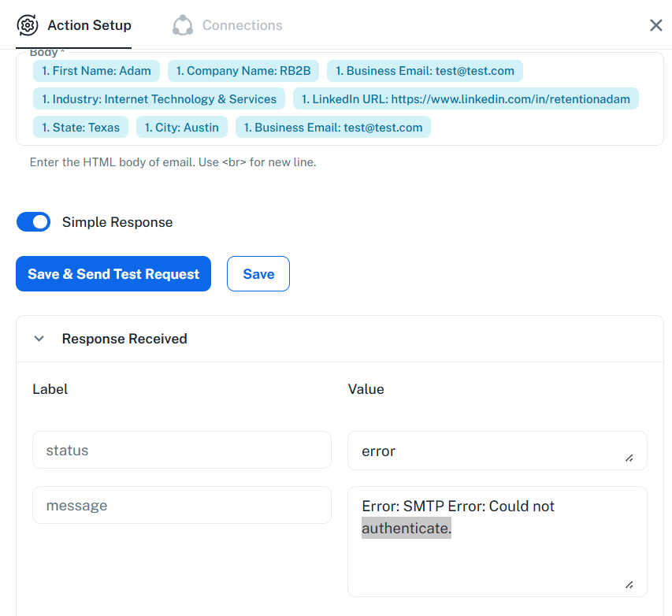This screenshot has width=672, height=616.
Task: Select the LinkedIn URL tag in body
Action: [x=465, y=99]
